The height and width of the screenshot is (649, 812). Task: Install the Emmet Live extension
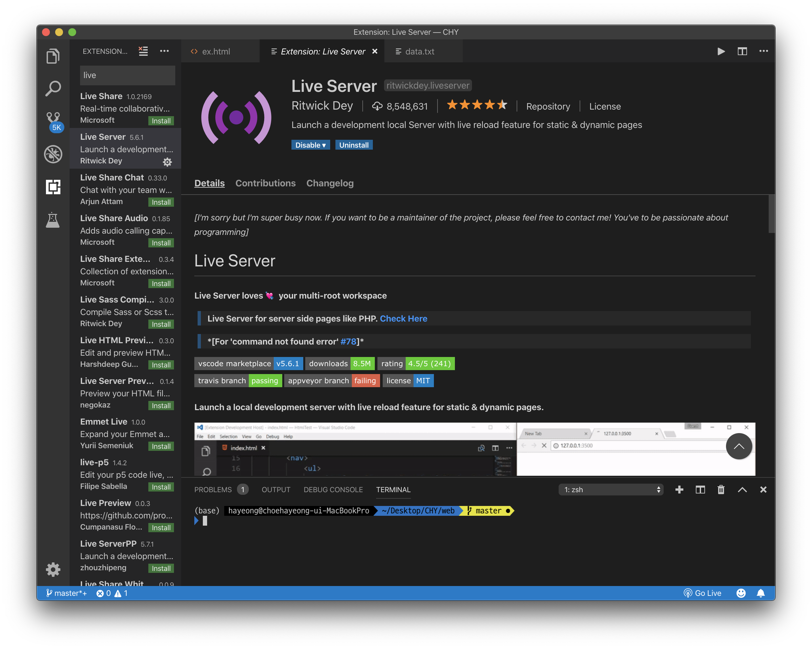pos(161,446)
